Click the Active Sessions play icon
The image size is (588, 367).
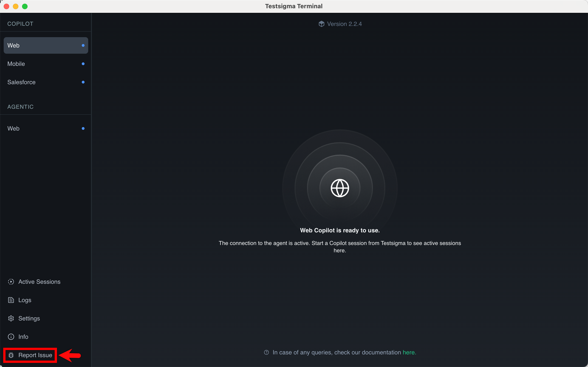point(11,282)
